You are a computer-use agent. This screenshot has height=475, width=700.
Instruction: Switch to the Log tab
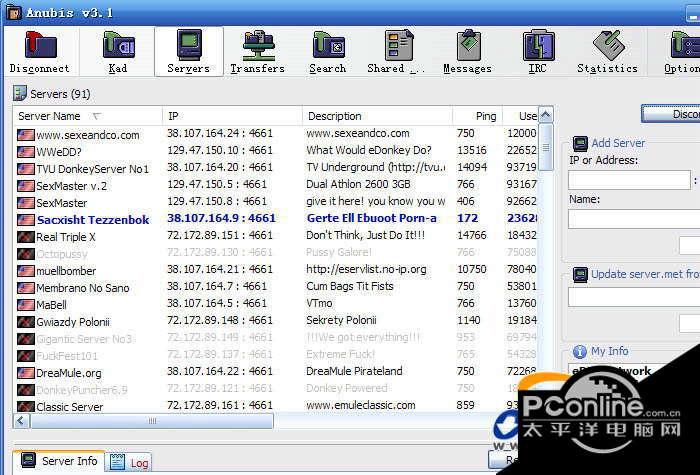129,463
